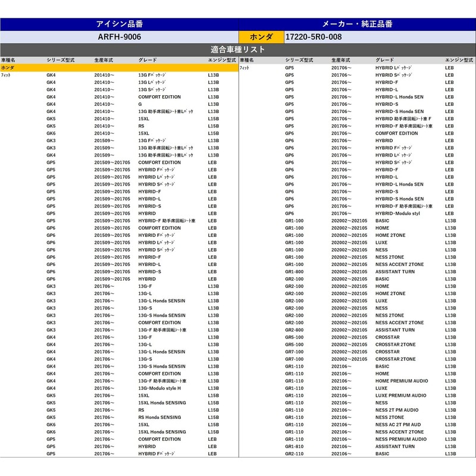Select the 13G·Modulo style H grade cell

click(159, 389)
